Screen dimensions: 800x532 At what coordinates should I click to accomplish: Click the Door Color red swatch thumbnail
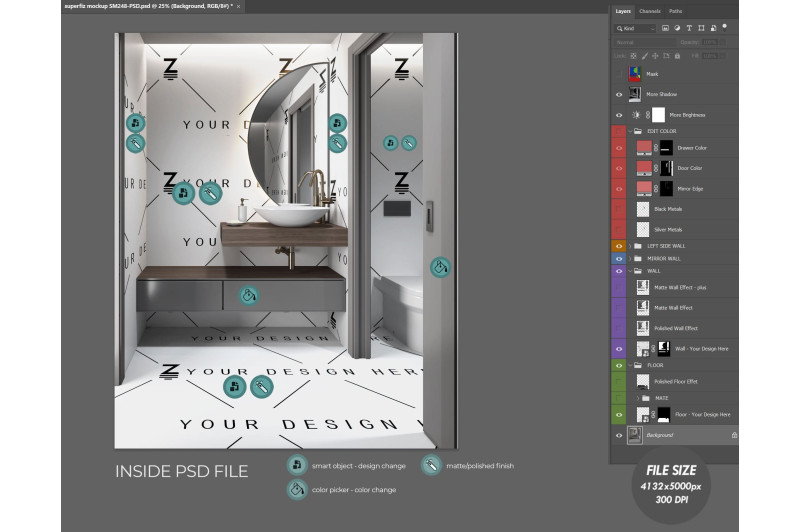(x=645, y=168)
